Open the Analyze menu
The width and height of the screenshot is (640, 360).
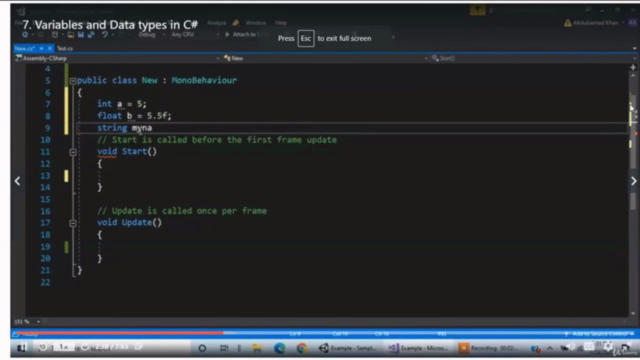pos(217,23)
